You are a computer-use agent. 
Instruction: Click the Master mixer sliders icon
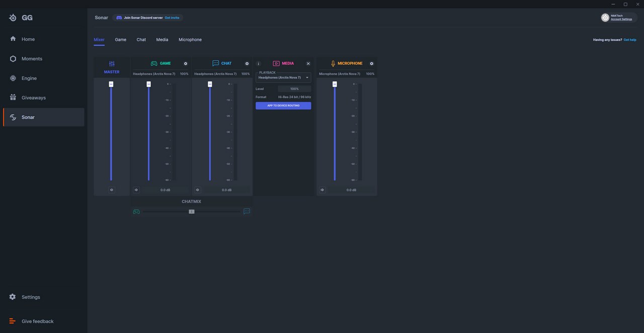coord(112,64)
